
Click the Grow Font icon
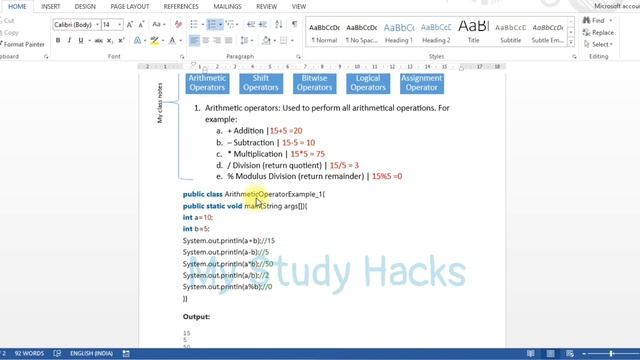click(130, 25)
